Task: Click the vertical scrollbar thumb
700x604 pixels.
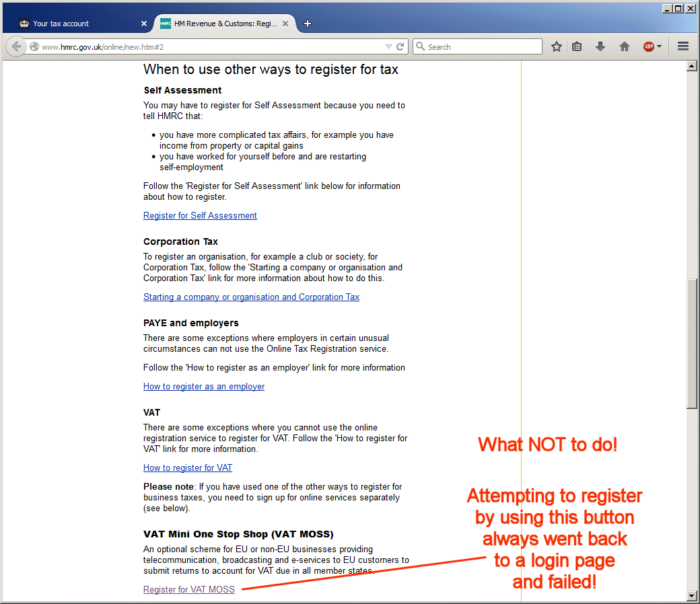Action: (x=691, y=344)
